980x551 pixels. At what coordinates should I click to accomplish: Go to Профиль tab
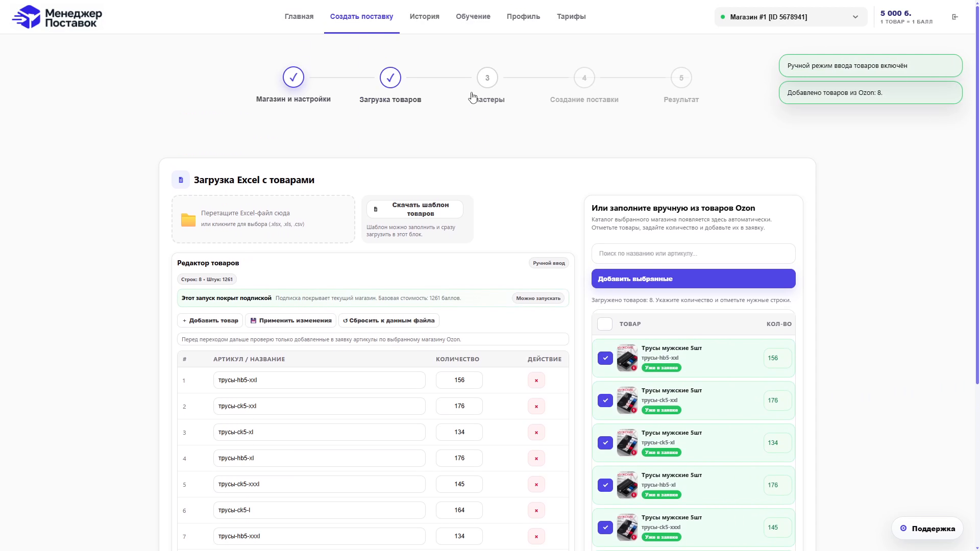point(523,16)
